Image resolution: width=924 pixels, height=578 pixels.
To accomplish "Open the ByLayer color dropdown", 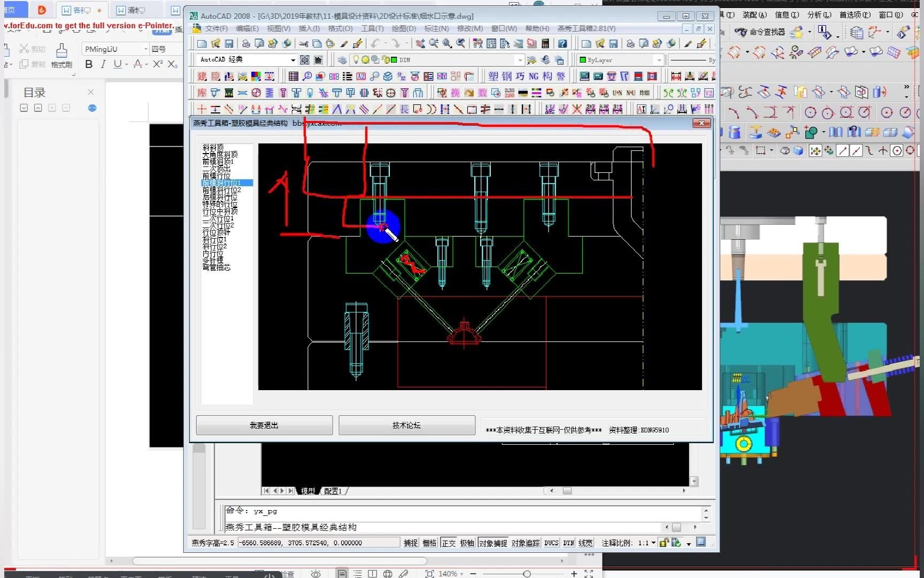I will [x=659, y=60].
